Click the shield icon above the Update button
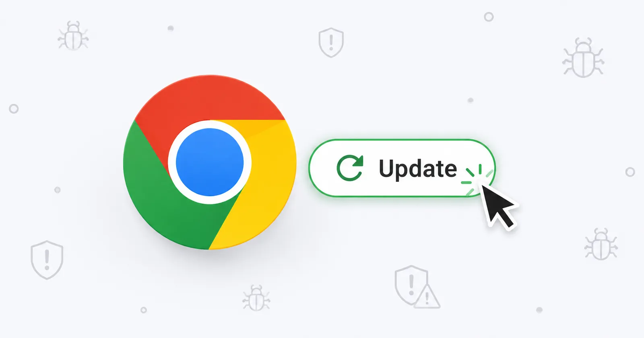This screenshot has width=644, height=338. pyautogui.click(x=331, y=42)
